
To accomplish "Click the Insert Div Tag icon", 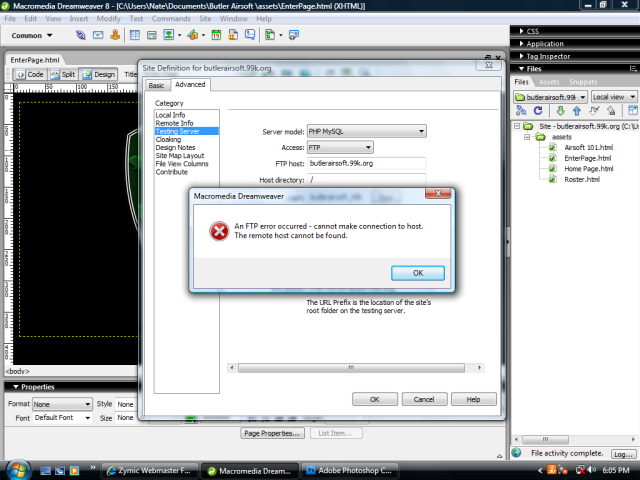I will click(x=152, y=36).
